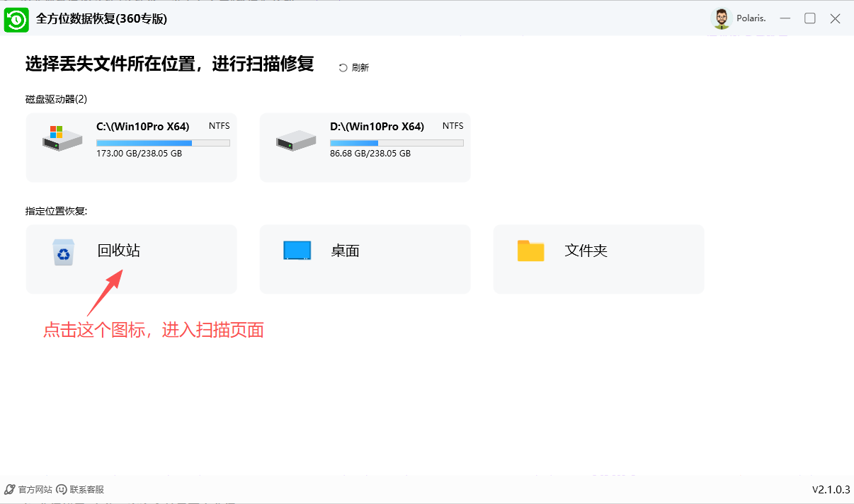Click the Polaris user avatar
The width and height of the screenshot is (854, 504).
point(722,18)
